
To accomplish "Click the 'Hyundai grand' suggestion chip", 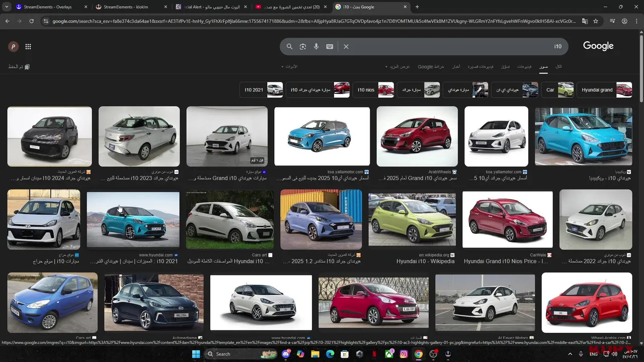I will coord(604,90).
